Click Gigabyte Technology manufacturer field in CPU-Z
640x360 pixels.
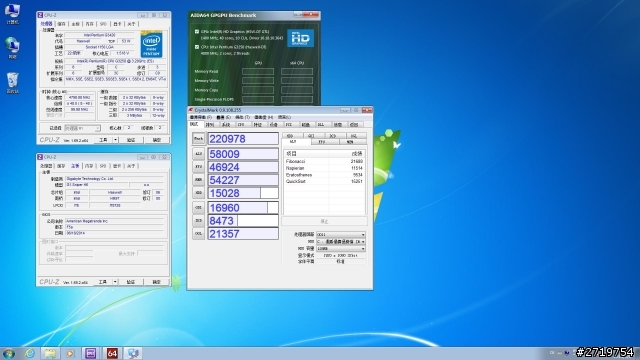point(114,179)
